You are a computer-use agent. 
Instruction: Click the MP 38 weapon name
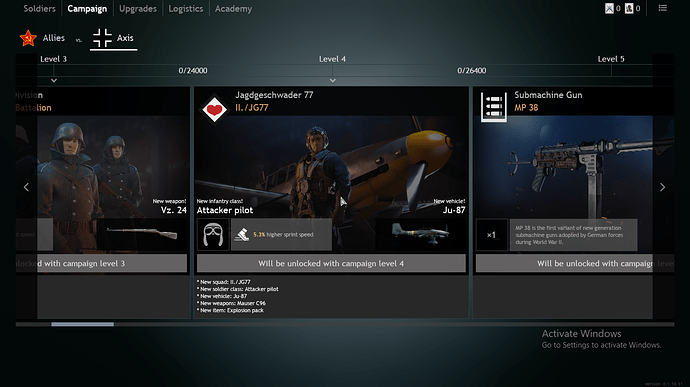[526, 108]
